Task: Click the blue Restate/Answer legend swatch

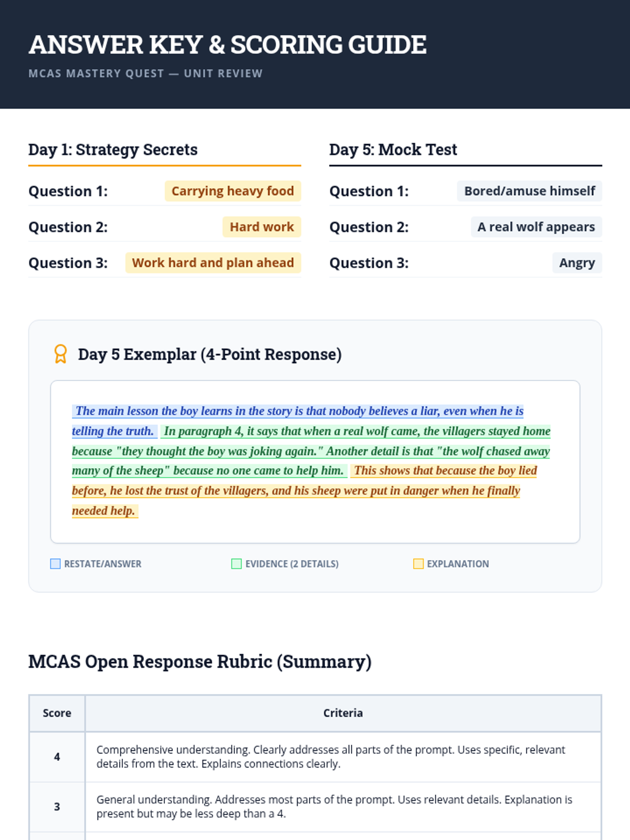Action: click(55, 564)
